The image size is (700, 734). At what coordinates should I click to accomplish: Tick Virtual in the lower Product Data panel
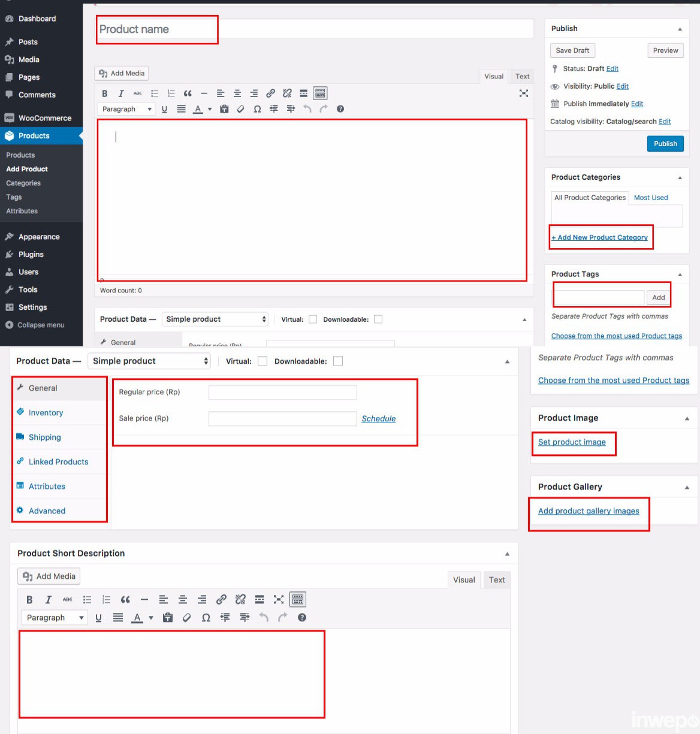coord(262,361)
